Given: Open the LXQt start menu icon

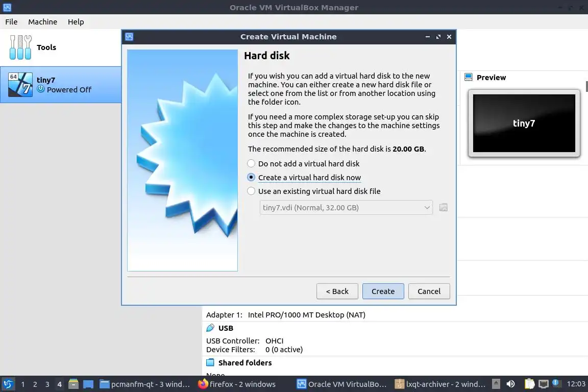Looking at the screenshot, I should (x=8, y=384).
